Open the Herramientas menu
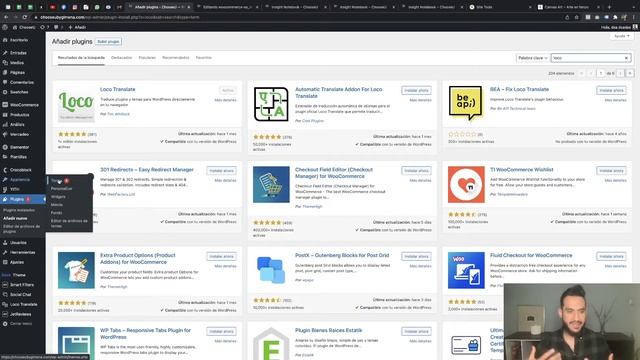This screenshot has width=640, height=360. (x=22, y=252)
